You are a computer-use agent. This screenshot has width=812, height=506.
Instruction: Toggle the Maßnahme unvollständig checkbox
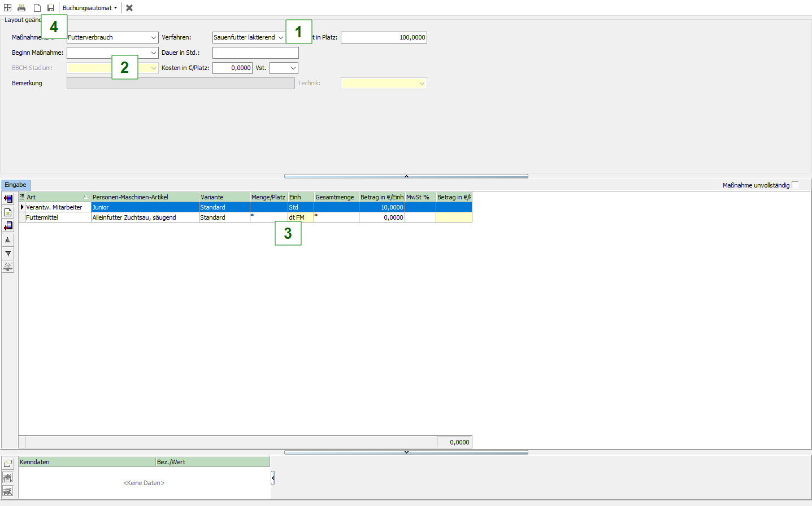795,185
